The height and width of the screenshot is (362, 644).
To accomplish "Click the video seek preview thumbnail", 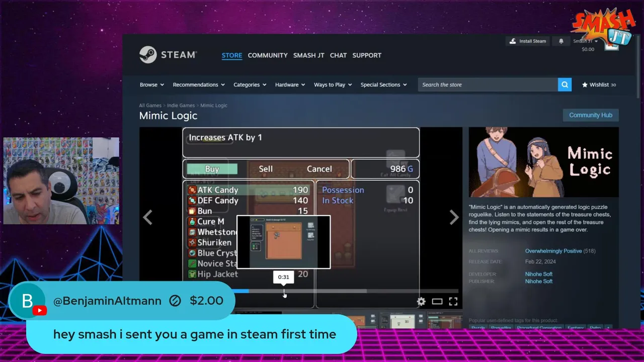I will pyautogui.click(x=283, y=242).
